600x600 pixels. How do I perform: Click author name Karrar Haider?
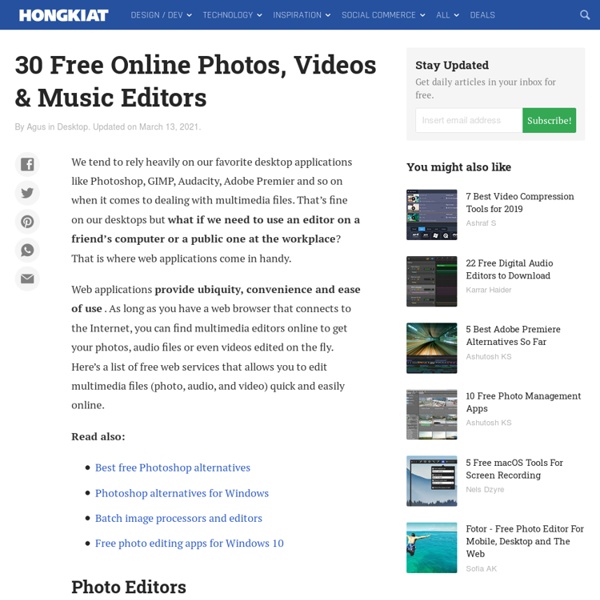[488, 290]
